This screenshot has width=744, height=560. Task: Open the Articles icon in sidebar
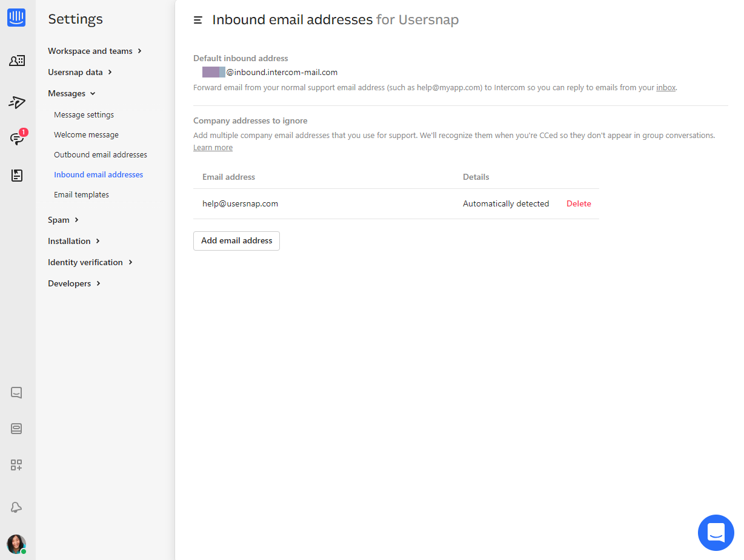pos(17,176)
